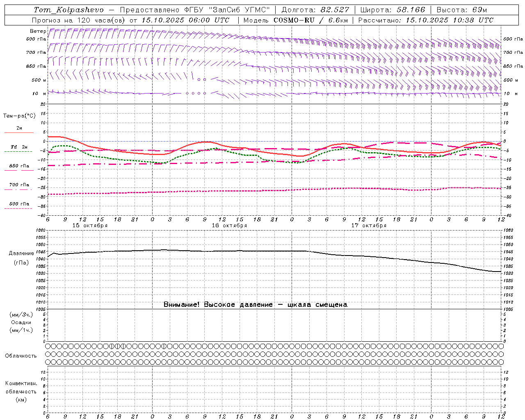Click the Тем-ра(°C) temperature panel label
This screenshot has height=420, width=525.
(19, 116)
